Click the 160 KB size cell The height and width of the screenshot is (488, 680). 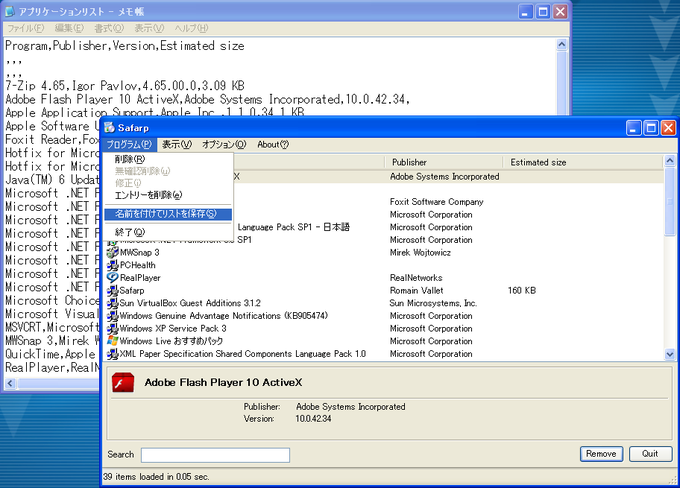522,290
